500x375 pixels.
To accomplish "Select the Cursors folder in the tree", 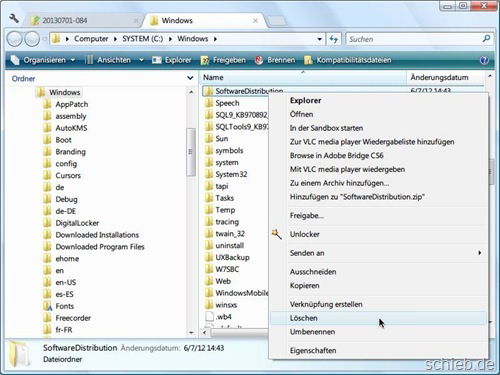I will 62,175.
